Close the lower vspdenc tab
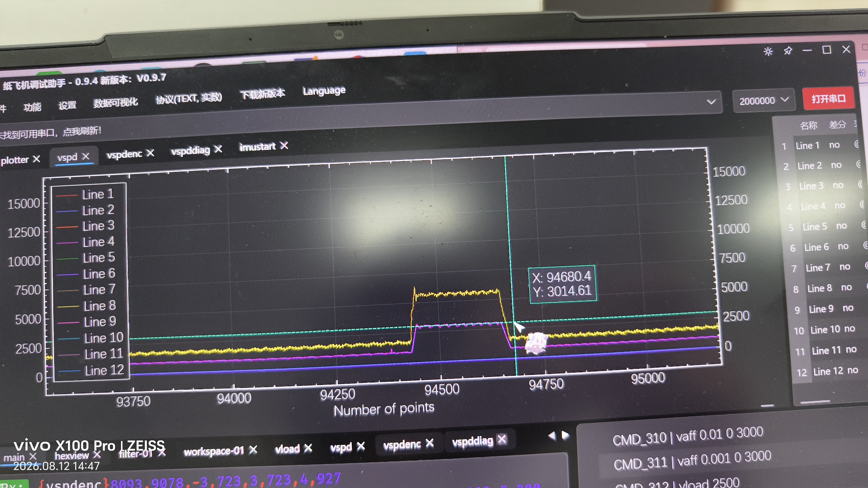Screen dimensions: 868x488 click(429, 442)
